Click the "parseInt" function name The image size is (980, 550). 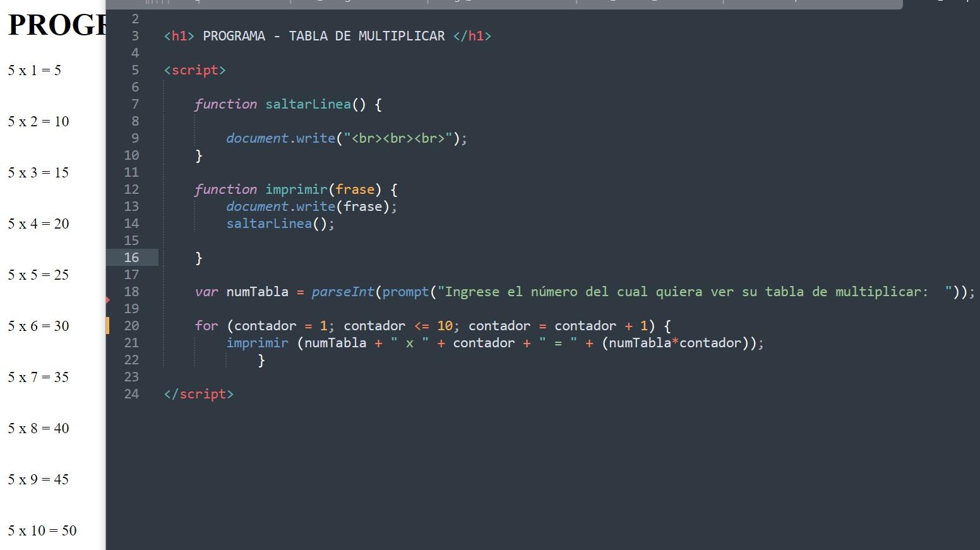coord(343,292)
